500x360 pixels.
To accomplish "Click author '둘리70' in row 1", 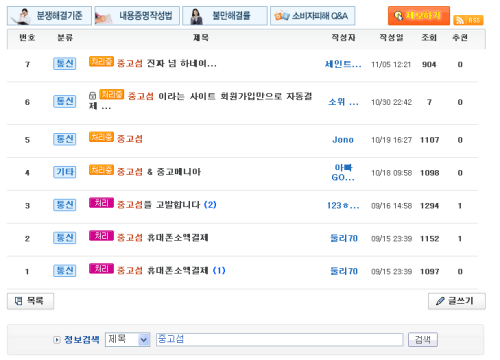I will point(344,271).
